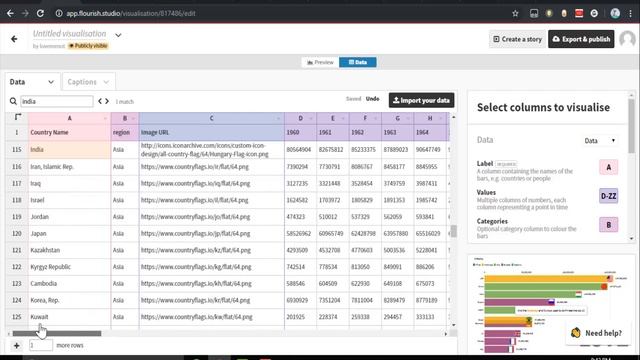Go back with the browser back arrow

(10, 13)
